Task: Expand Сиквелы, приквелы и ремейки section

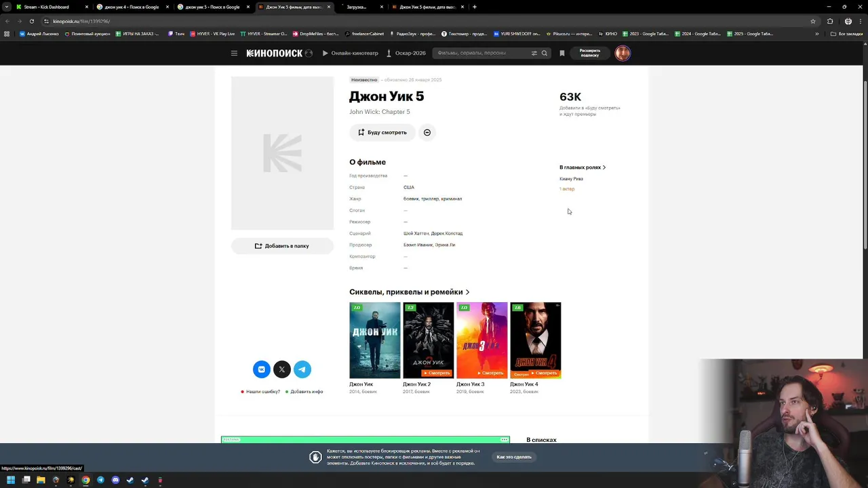Action: point(410,292)
